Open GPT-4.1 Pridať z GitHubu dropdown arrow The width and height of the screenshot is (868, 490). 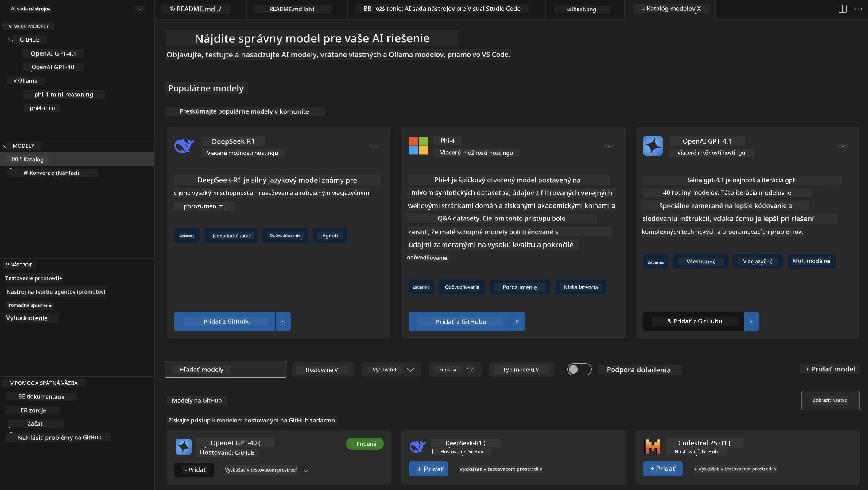click(x=751, y=321)
